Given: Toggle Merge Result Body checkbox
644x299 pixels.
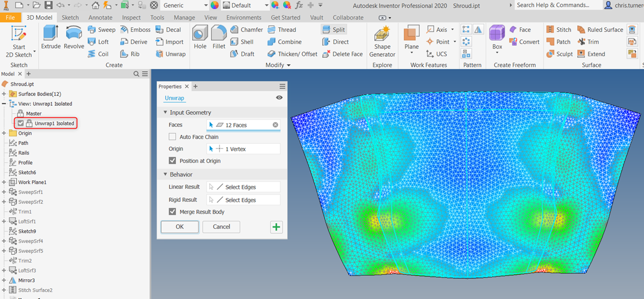Looking at the screenshot, I should [172, 212].
